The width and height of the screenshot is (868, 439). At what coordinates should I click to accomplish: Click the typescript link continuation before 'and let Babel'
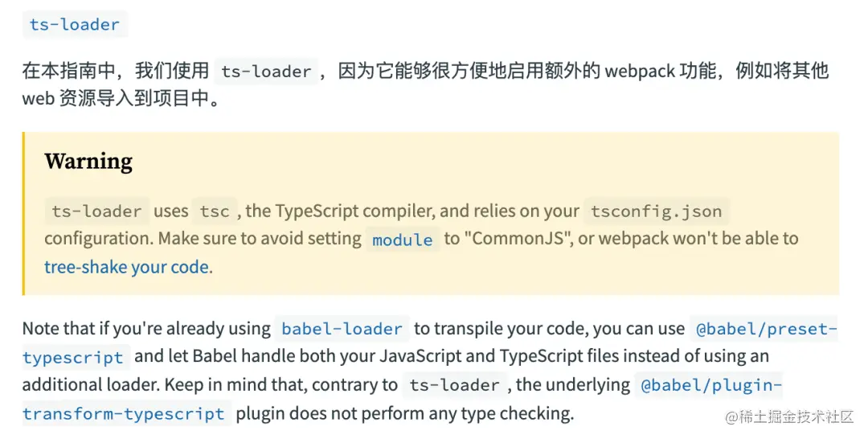(x=76, y=358)
